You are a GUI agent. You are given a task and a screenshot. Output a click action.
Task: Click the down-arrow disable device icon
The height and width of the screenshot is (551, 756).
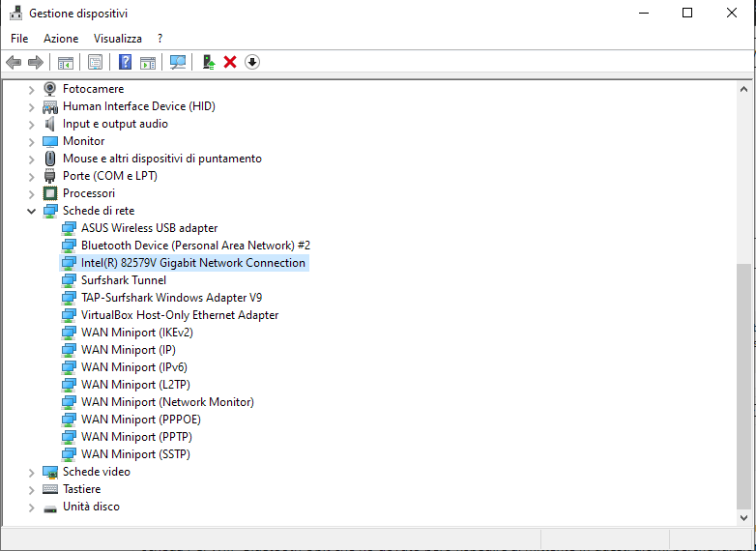[x=252, y=62]
